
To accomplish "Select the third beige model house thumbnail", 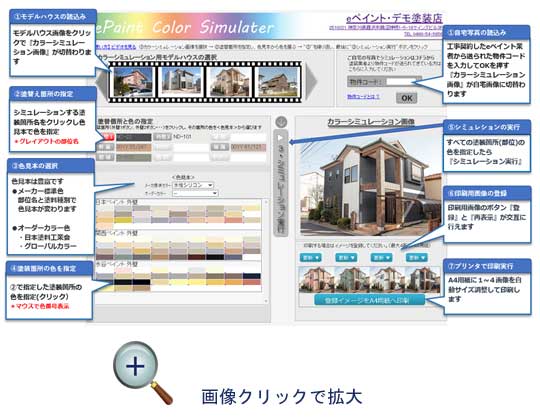I will point(229,82).
